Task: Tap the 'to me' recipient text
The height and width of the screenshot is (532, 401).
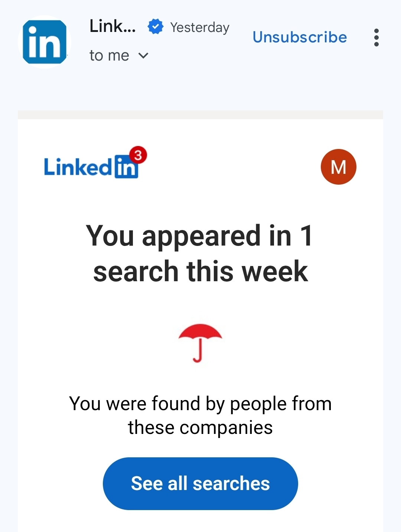Action: [x=109, y=56]
